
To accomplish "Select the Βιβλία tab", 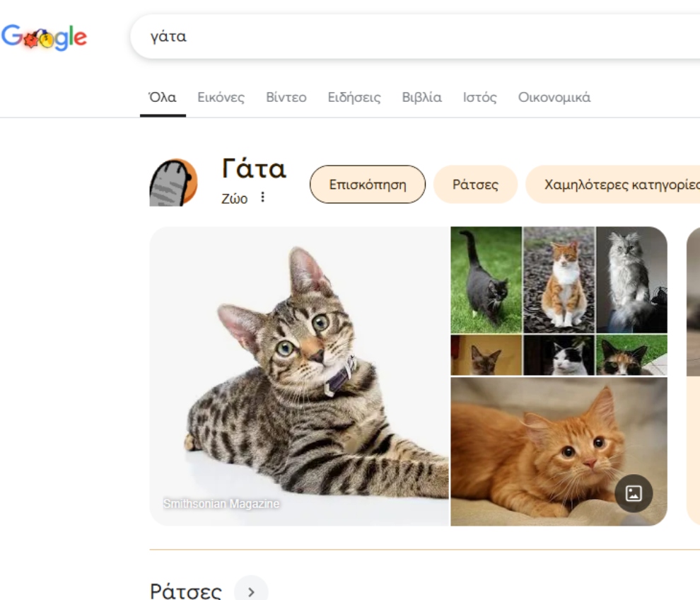I will (421, 98).
